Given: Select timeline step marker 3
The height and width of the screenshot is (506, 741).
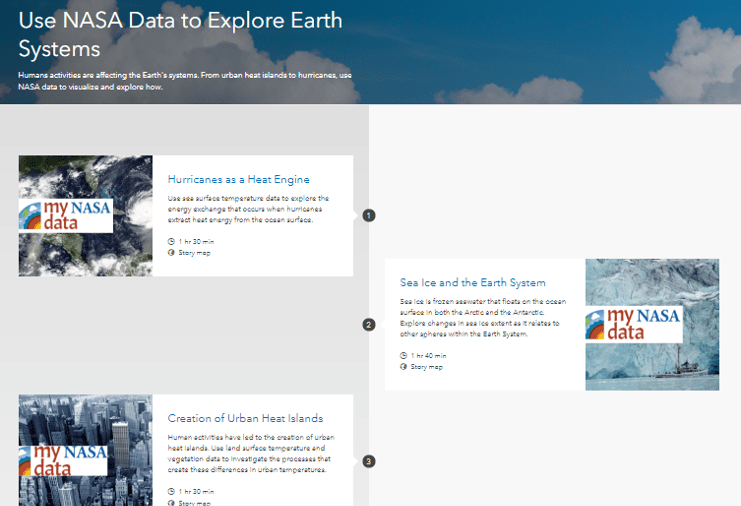Looking at the screenshot, I should [x=369, y=461].
